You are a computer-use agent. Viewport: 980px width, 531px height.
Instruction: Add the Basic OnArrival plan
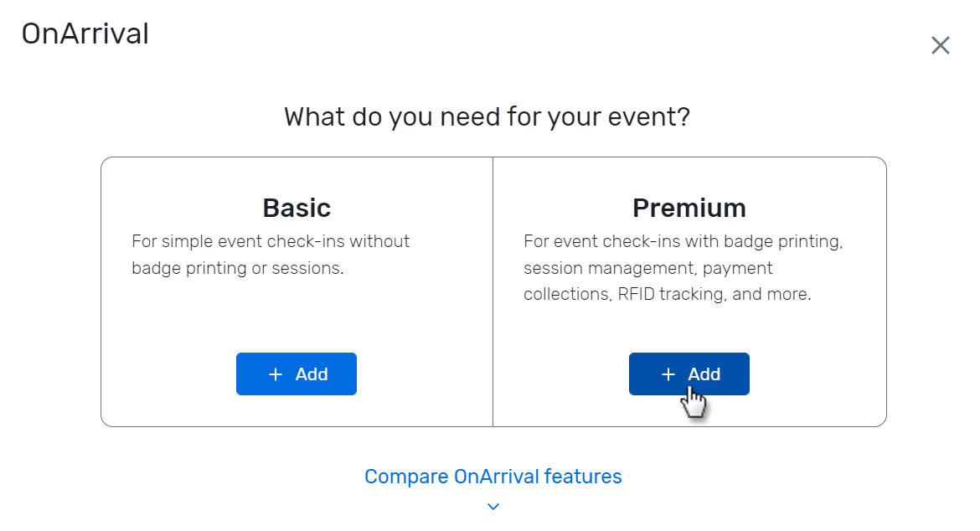297,374
